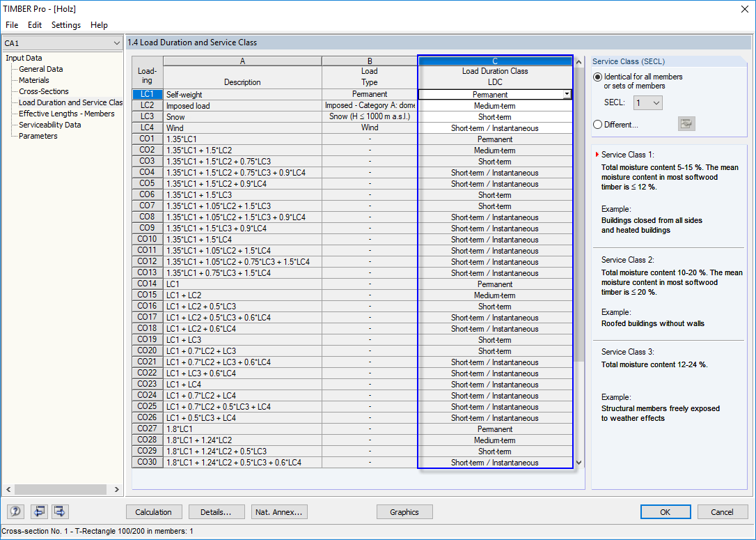This screenshot has height=540, width=756.
Task: Jump to previous table using back arrow icon
Action: [39, 511]
